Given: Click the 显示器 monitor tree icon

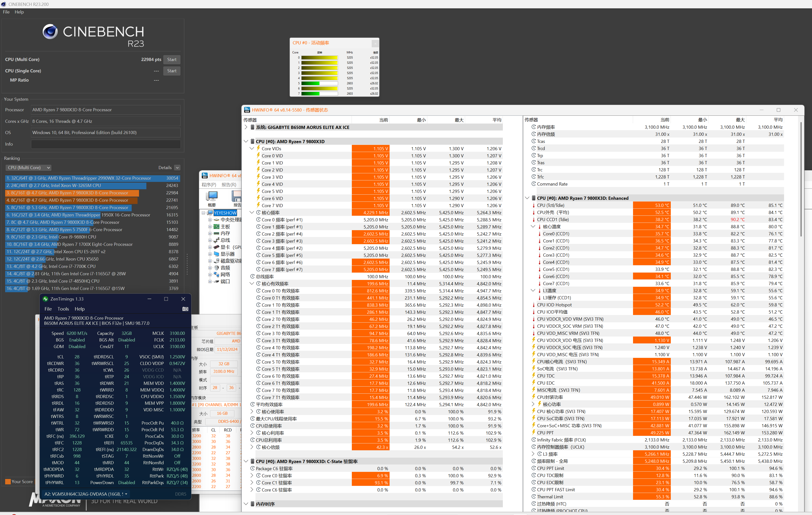Looking at the screenshot, I should [x=216, y=254].
